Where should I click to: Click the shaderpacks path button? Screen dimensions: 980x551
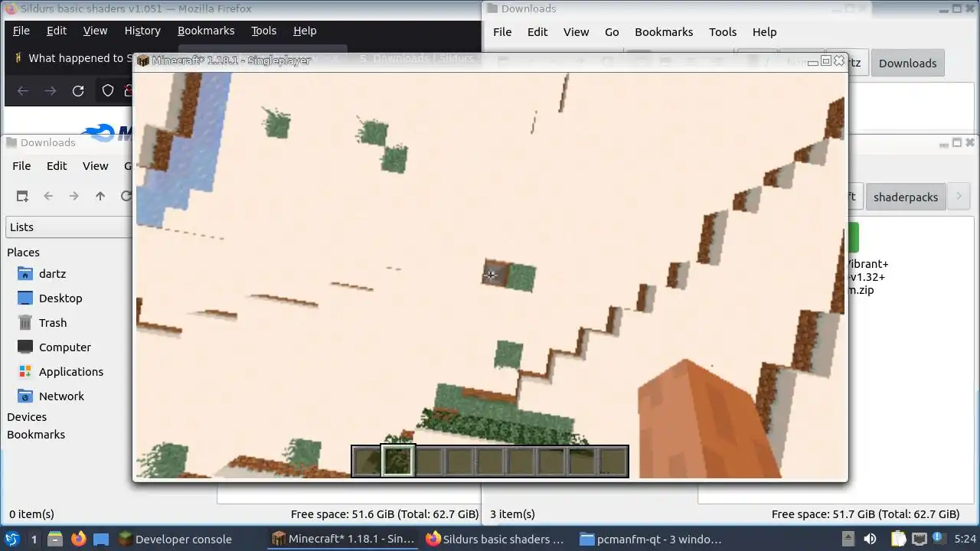[x=906, y=197]
